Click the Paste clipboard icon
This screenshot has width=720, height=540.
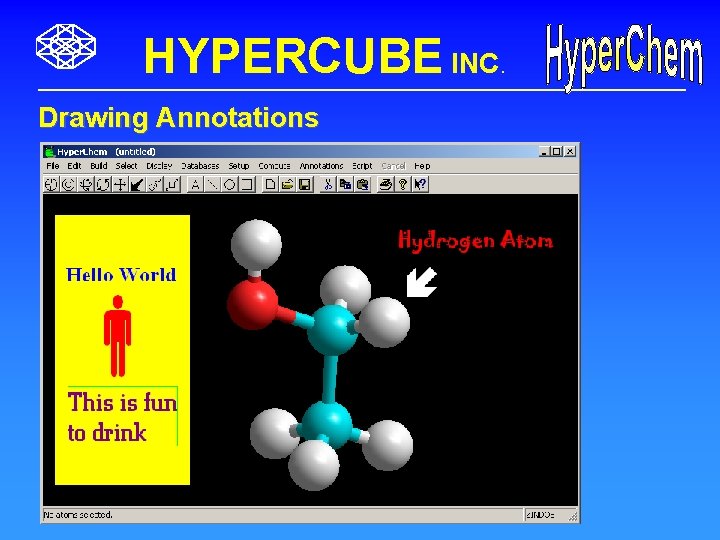point(363,185)
